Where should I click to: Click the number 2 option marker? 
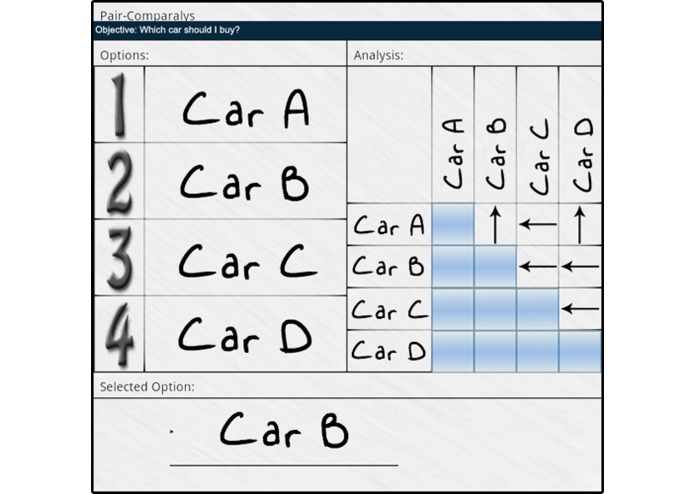pos(119,181)
